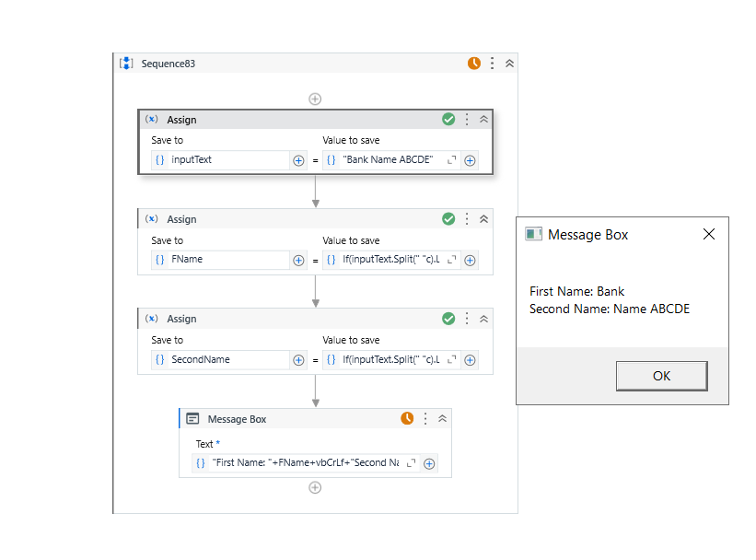Add activity below the Message Box activity
The height and width of the screenshot is (560, 756).
tap(315, 487)
